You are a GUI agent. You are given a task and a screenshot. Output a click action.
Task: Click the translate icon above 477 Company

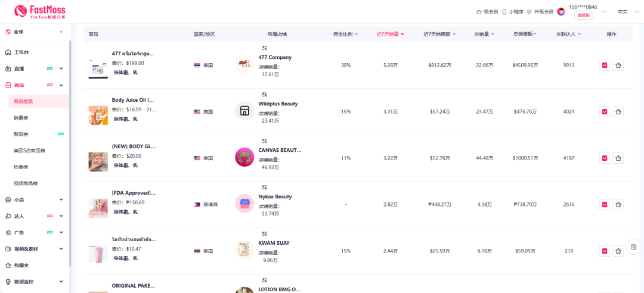pos(265,48)
